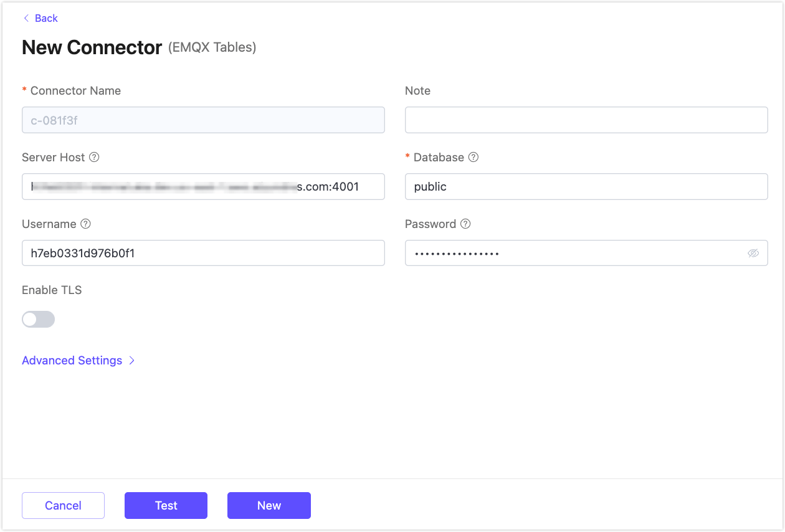This screenshot has height=532, width=785.
Task: Go back using the Back link
Action: (46, 19)
